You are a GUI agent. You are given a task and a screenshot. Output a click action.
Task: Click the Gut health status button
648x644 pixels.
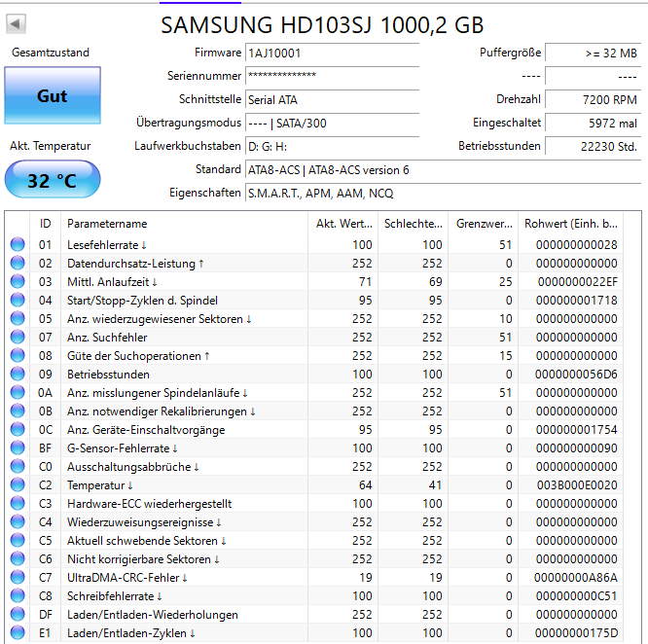click(53, 95)
